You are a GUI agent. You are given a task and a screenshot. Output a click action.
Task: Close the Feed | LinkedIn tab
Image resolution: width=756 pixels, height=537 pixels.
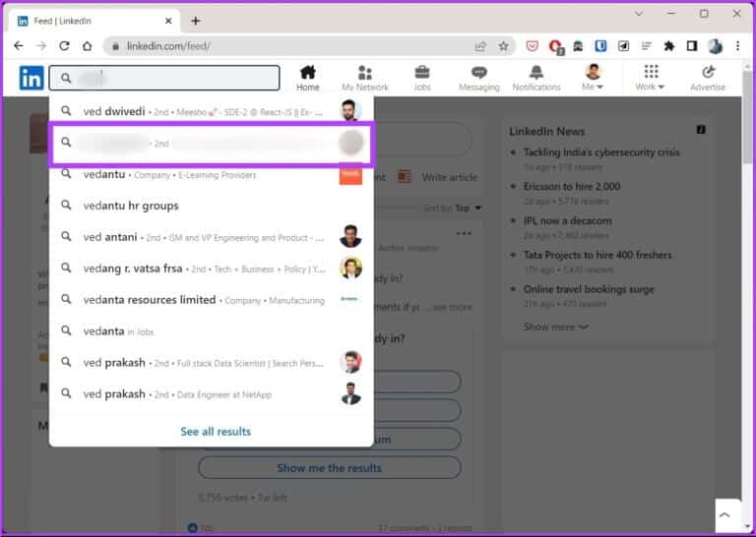pyautogui.click(x=168, y=21)
